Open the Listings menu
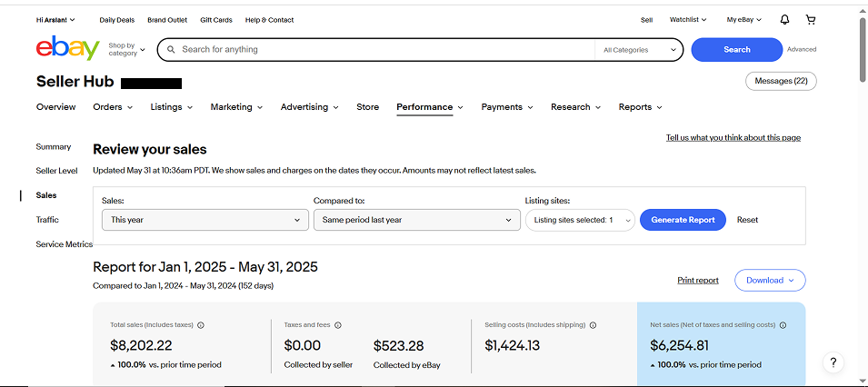The image size is (868, 387). [172, 107]
